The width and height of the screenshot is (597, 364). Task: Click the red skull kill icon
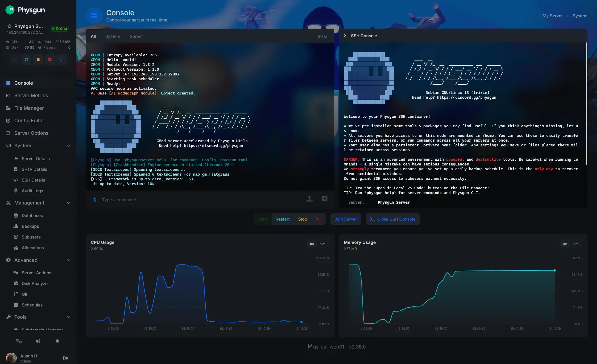coord(50,60)
